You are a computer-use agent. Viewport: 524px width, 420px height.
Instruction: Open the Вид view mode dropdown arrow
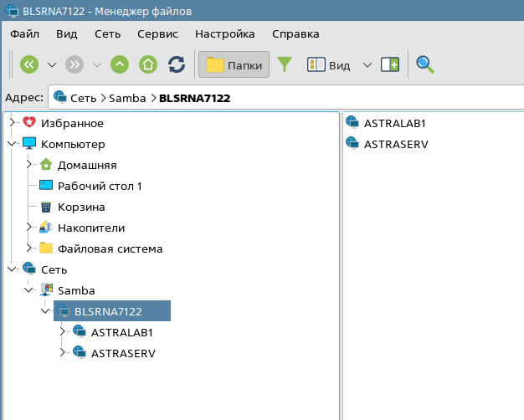pos(367,64)
